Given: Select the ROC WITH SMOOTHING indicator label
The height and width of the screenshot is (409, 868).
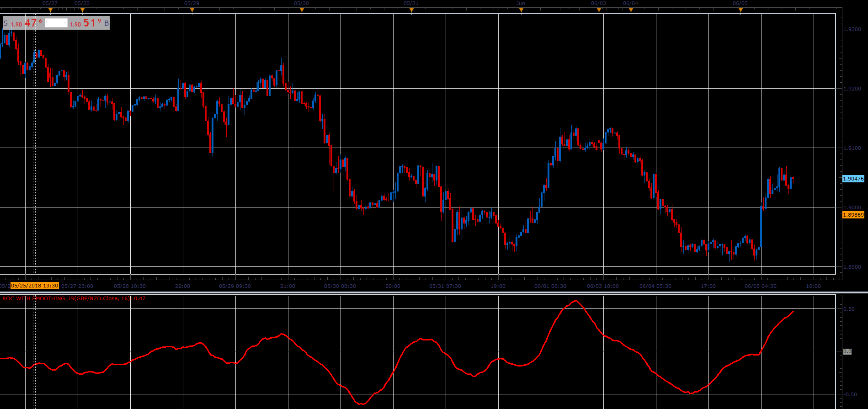Looking at the screenshot, I should [x=74, y=298].
